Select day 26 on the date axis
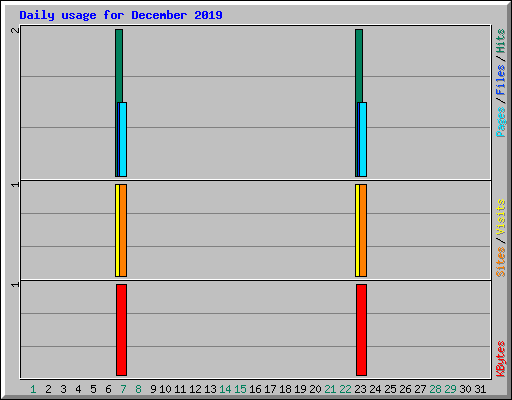Viewport: 512px width, 400px height. point(405,389)
